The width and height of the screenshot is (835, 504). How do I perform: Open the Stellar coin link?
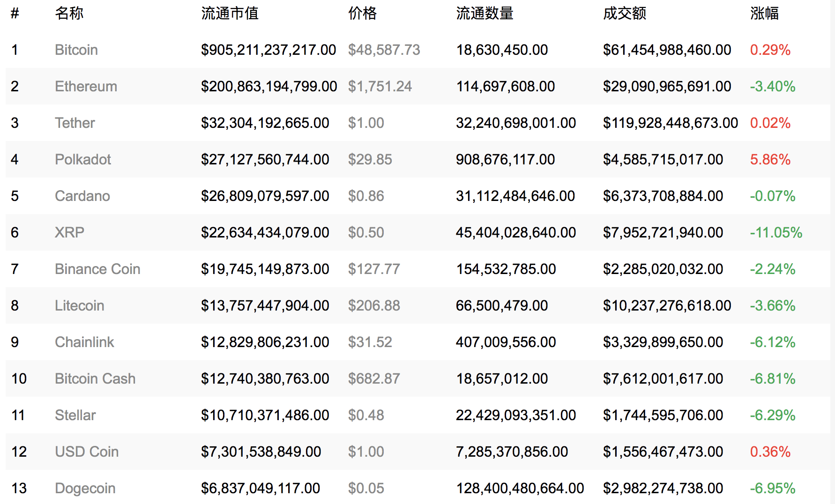(75, 415)
